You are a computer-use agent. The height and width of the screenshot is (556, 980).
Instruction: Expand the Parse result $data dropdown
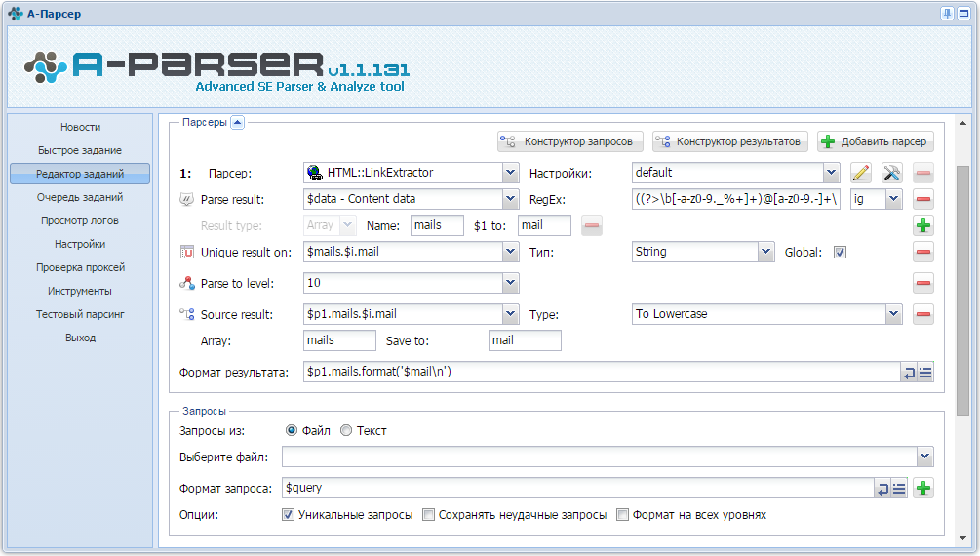(x=511, y=199)
